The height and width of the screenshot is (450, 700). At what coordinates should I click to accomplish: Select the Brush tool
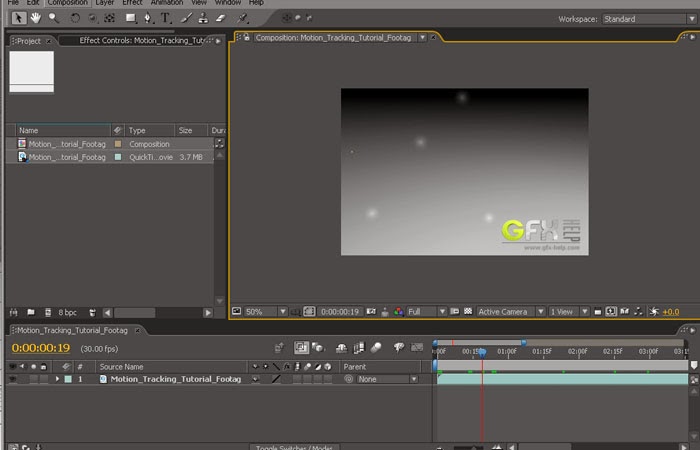tap(187, 18)
